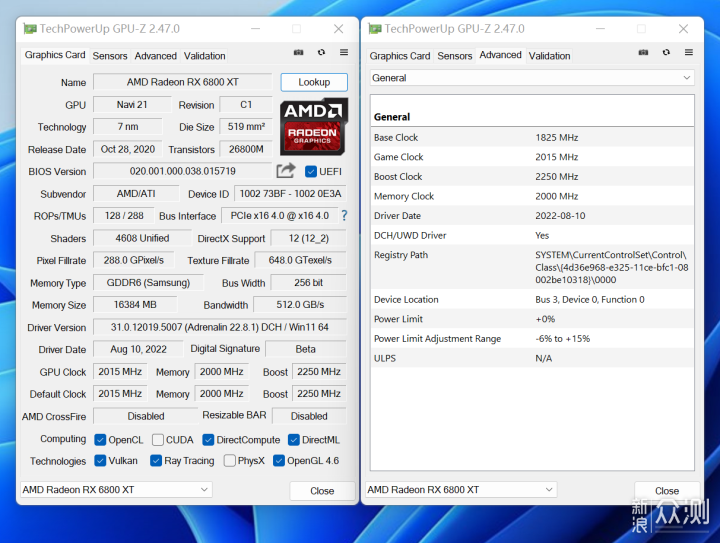
Task: Click the refresh icon in right GPU-Z window
Action: pyautogui.click(x=666, y=52)
